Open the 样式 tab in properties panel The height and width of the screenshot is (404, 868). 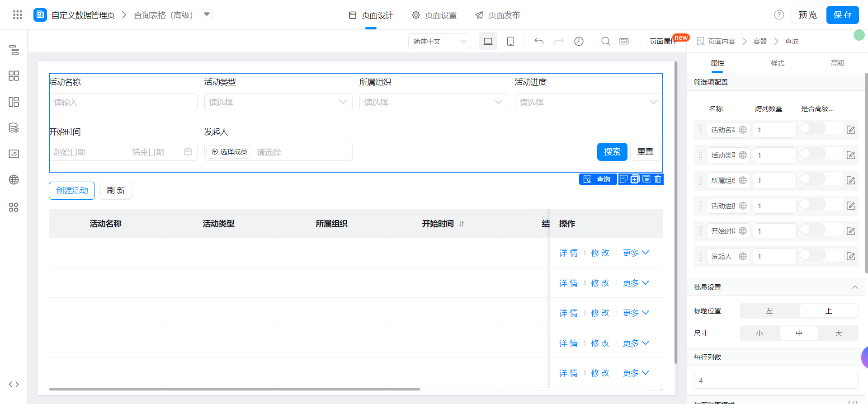click(x=778, y=63)
